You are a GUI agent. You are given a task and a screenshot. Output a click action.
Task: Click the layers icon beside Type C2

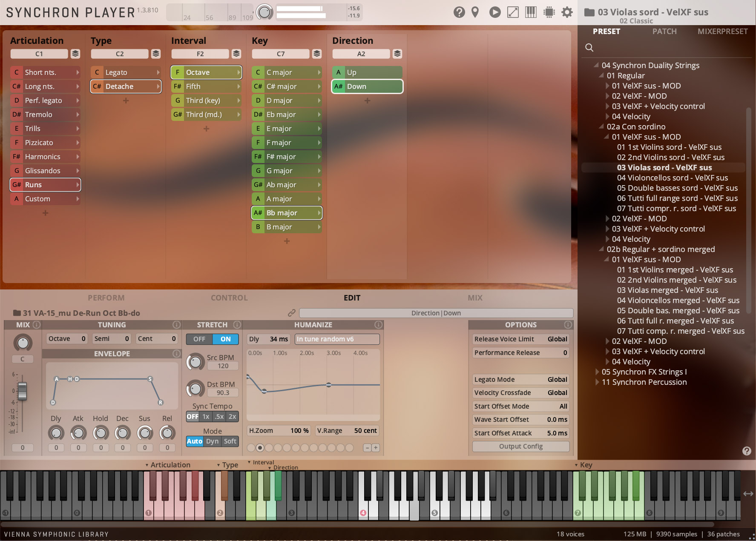(156, 54)
